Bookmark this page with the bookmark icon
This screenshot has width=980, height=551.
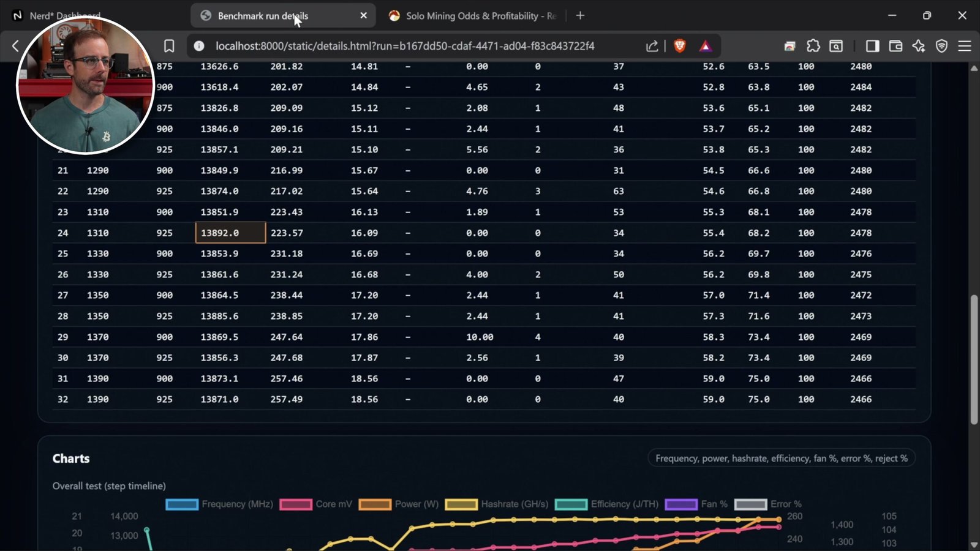[x=169, y=46]
